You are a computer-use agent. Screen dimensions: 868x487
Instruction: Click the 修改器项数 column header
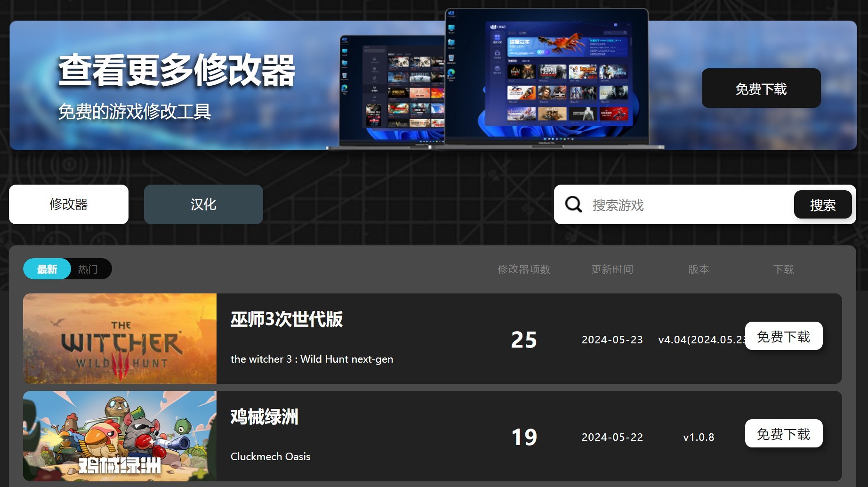pyautogui.click(x=524, y=269)
